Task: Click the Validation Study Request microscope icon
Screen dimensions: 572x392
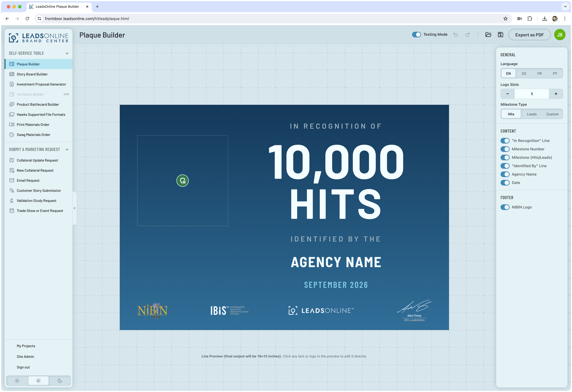Action: click(12, 201)
